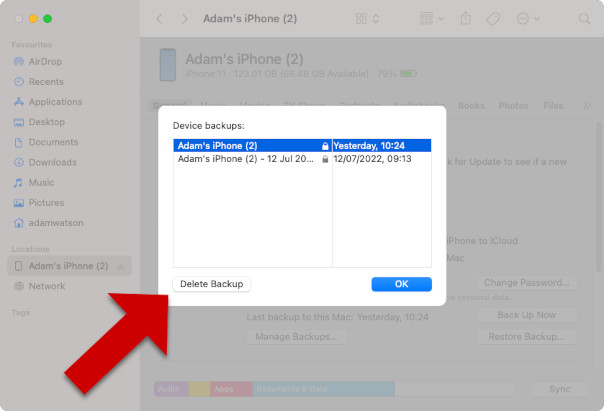
Task: Show more tabs with the chevron
Action: (x=586, y=106)
